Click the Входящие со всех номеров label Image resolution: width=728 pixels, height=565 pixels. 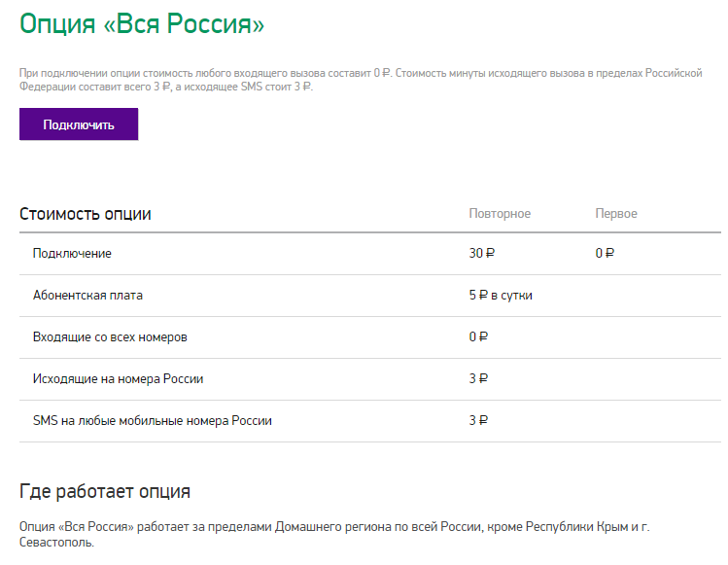110,337
